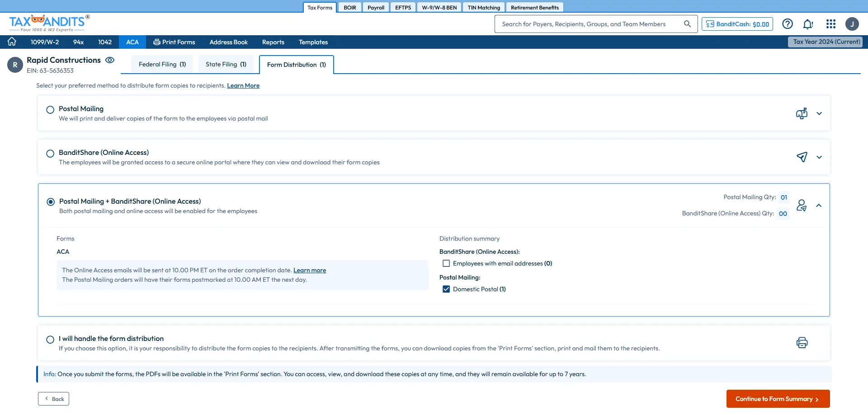868x415 pixels.
Task: Click the printer icon in Print Forms menu
Action: point(156,42)
